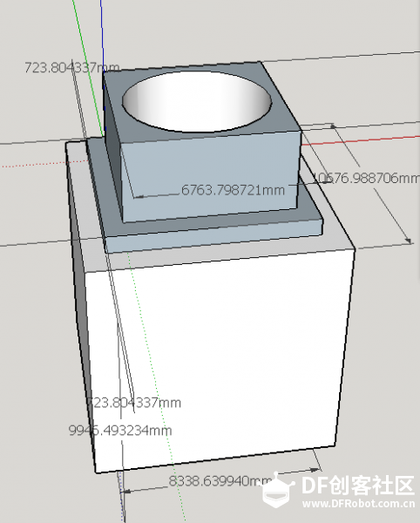Select the front face of the upper blue-gray block
Screen dimensions: 420x523
pos(210,177)
